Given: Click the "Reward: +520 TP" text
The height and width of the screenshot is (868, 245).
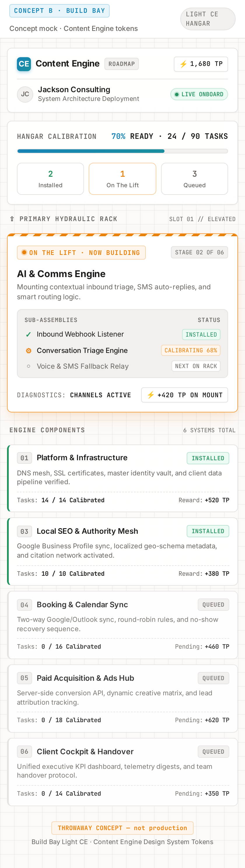Looking at the screenshot, I should (204, 501).
